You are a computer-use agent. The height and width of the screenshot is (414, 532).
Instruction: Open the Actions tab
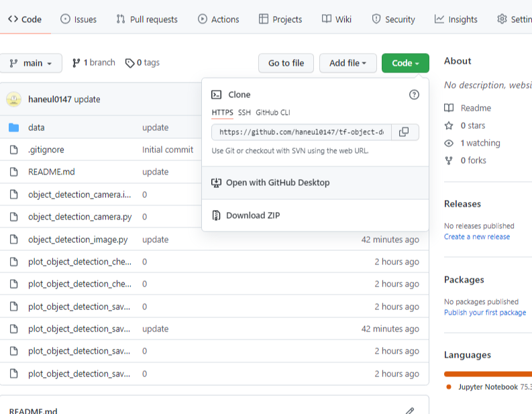(x=219, y=19)
